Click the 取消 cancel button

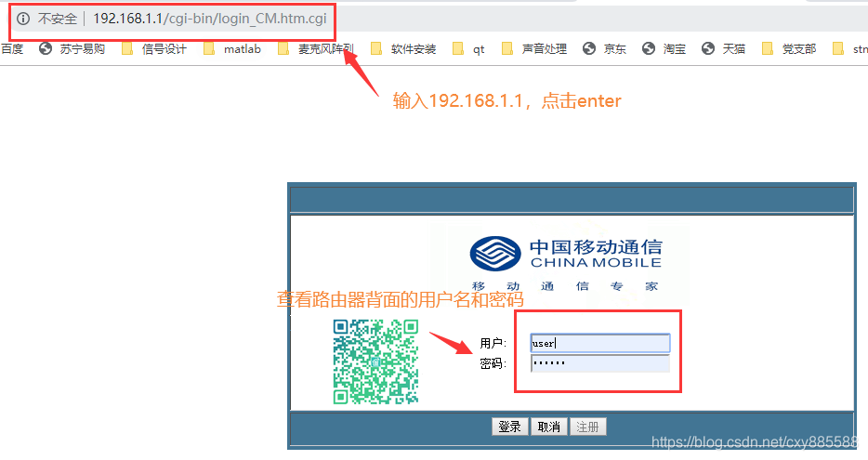(548, 427)
